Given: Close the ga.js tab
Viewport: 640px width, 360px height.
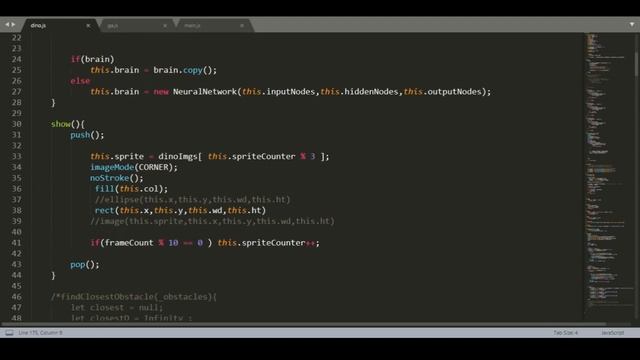Looking at the screenshot, I should point(165,25).
